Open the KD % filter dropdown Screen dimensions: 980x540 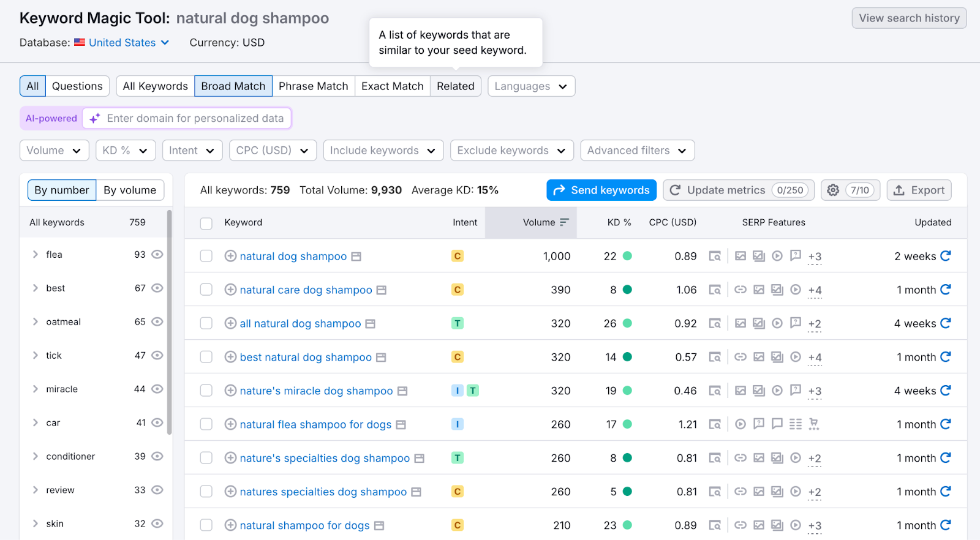(x=126, y=151)
